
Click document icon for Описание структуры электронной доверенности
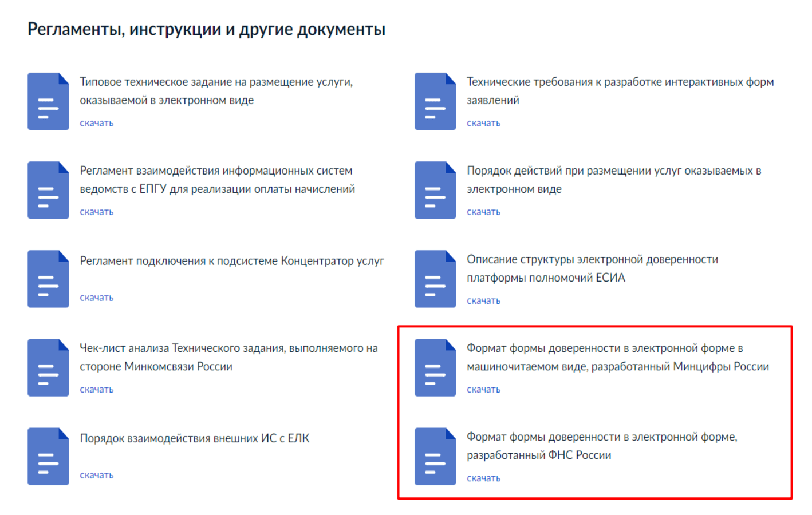pos(435,279)
